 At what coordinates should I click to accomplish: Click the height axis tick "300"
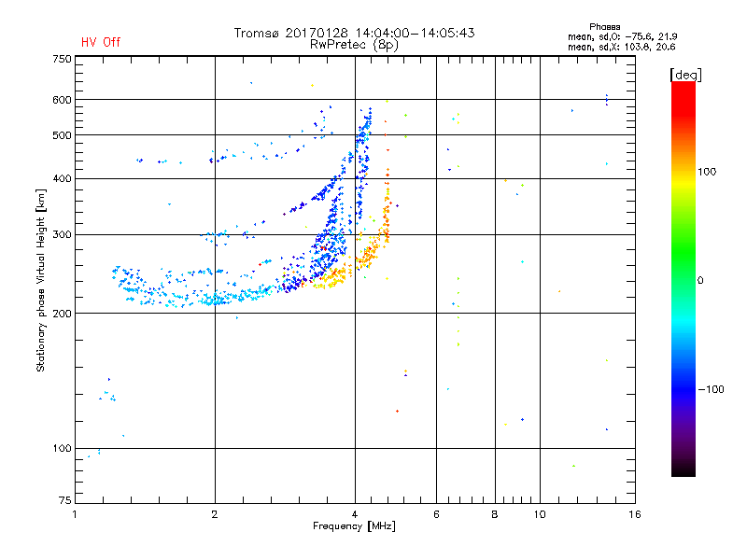pos(62,234)
